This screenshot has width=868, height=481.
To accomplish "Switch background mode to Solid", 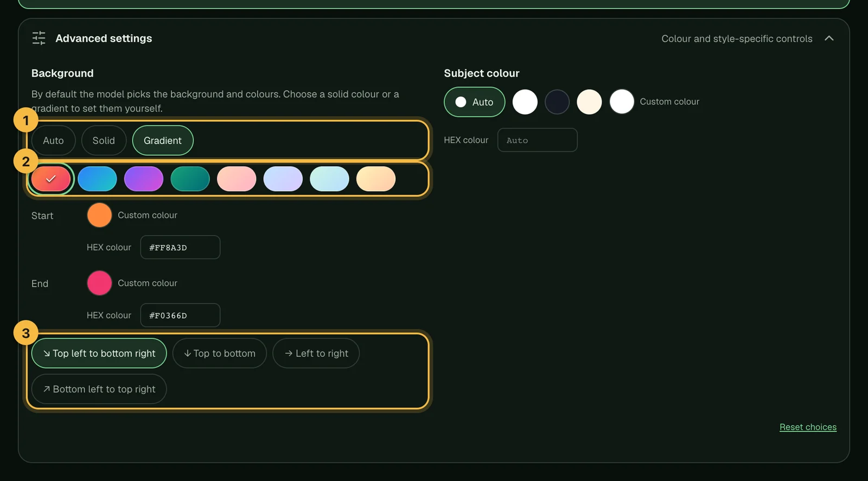I will tap(104, 141).
